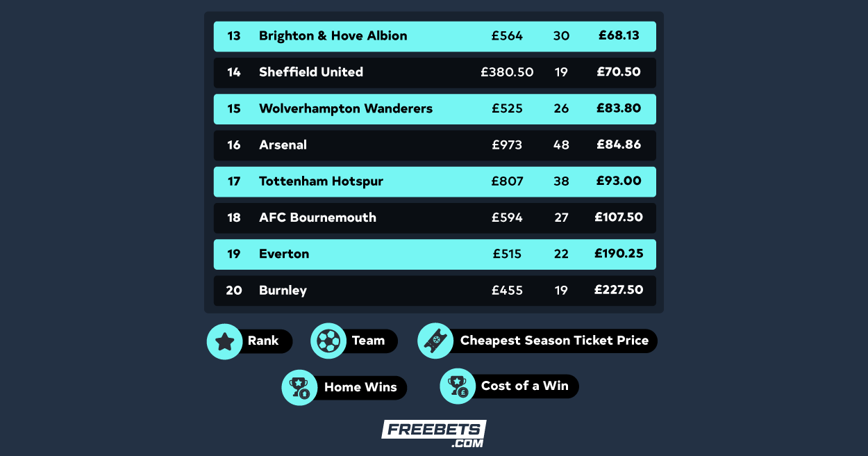This screenshot has height=456, width=868.
Task: Click Burnley's £227.50 cost of a win
Action: tap(619, 290)
